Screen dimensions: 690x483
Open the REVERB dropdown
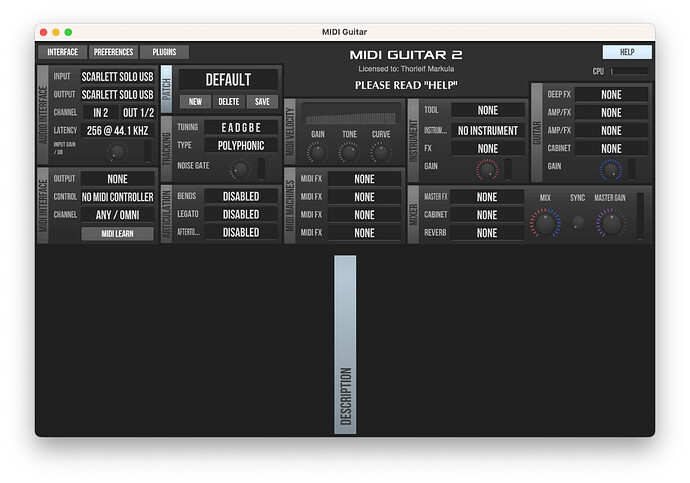coord(487,233)
